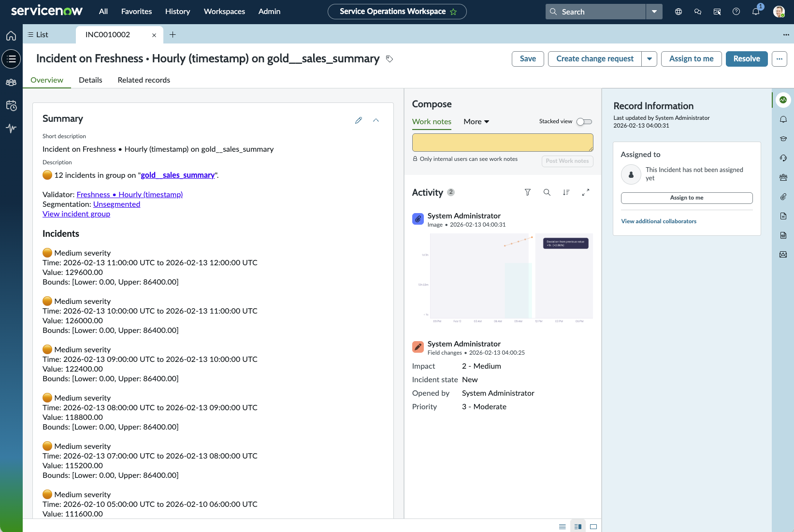Viewport: 794px width, 532px height.
Task: Open the schedule calendar sidebar icon
Action: coord(11,105)
